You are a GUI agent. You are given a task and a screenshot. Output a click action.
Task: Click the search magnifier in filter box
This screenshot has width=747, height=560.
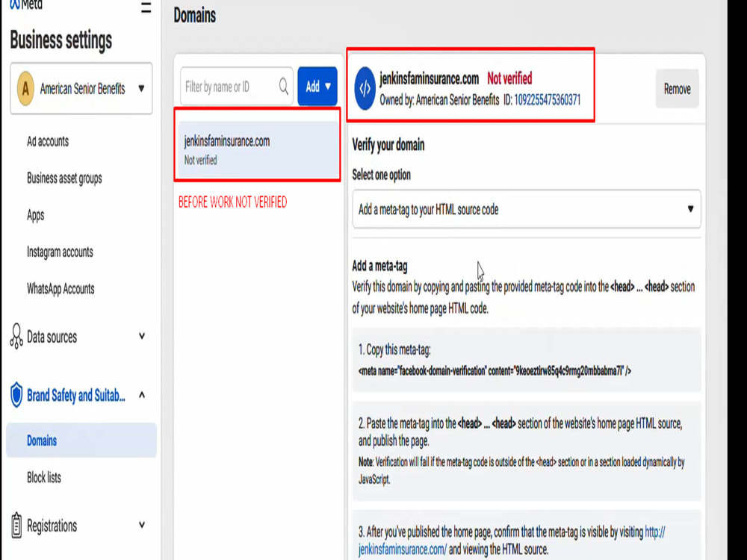[x=283, y=87]
